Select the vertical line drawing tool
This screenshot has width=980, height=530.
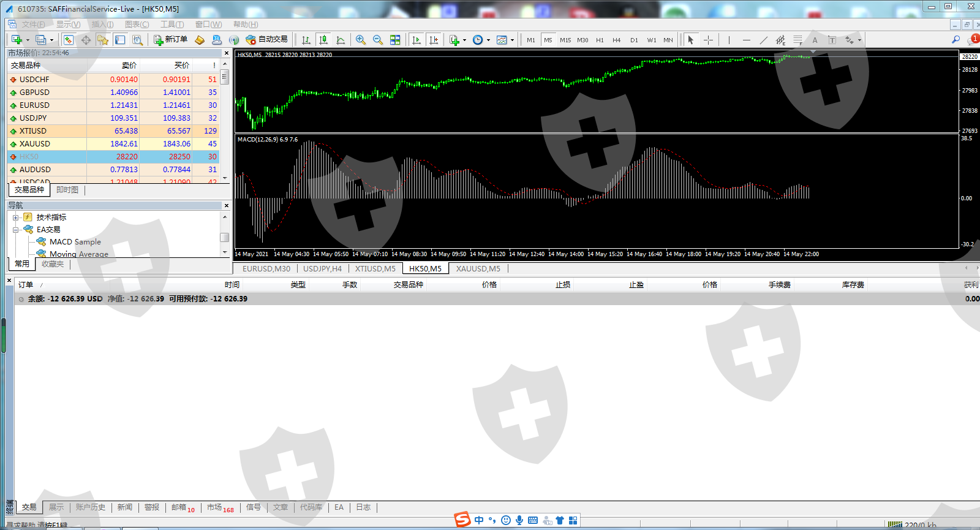pos(729,40)
